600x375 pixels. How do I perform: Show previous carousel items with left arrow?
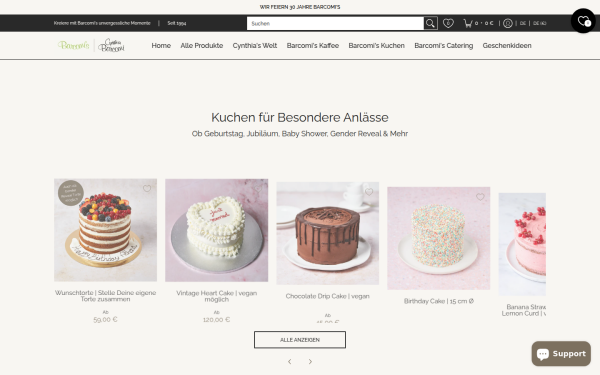[290, 361]
